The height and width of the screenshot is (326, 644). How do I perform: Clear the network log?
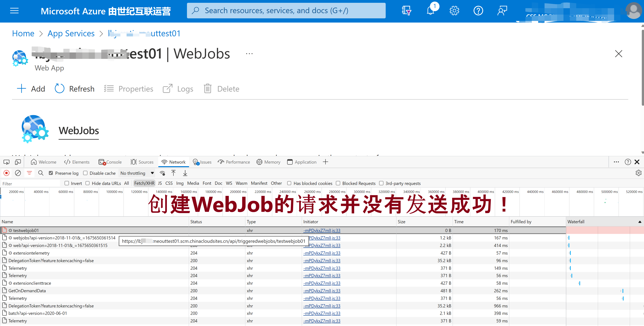[18, 173]
